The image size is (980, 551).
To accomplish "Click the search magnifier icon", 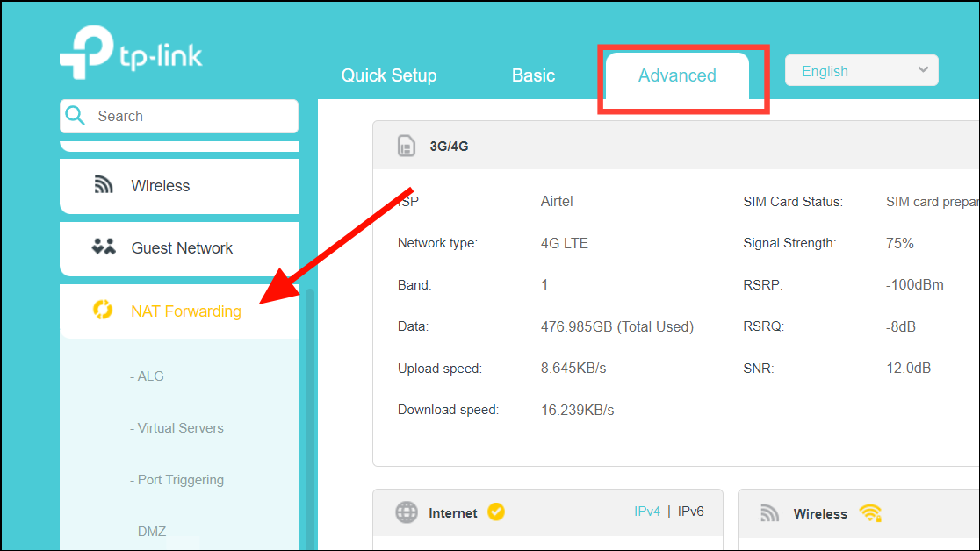I will (75, 116).
